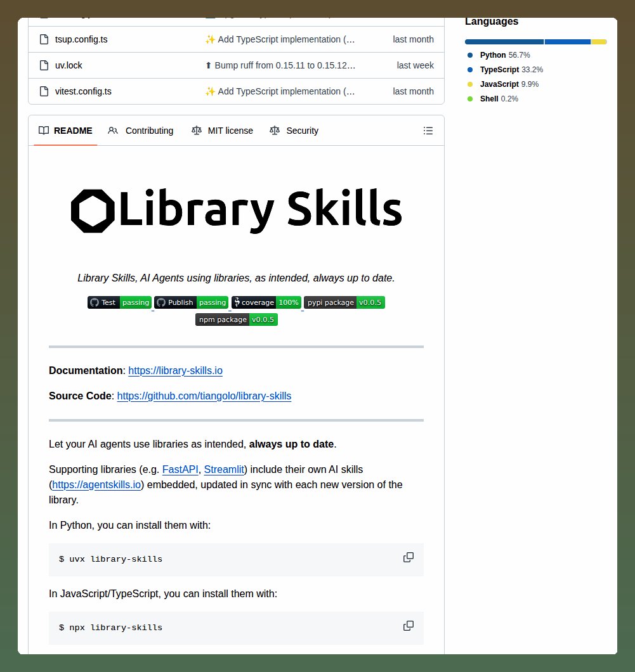The height and width of the screenshot is (672, 635).
Task: Open commit message for vitest.config.ts row
Action: [x=280, y=91]
